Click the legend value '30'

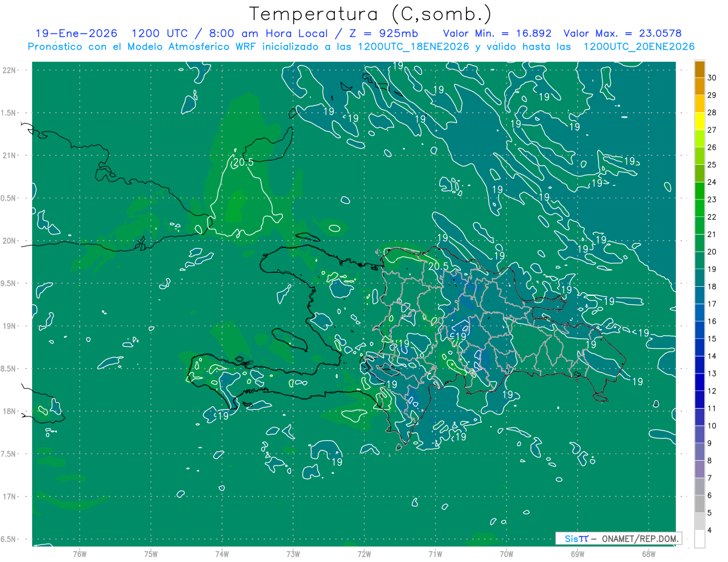(712, 77)
